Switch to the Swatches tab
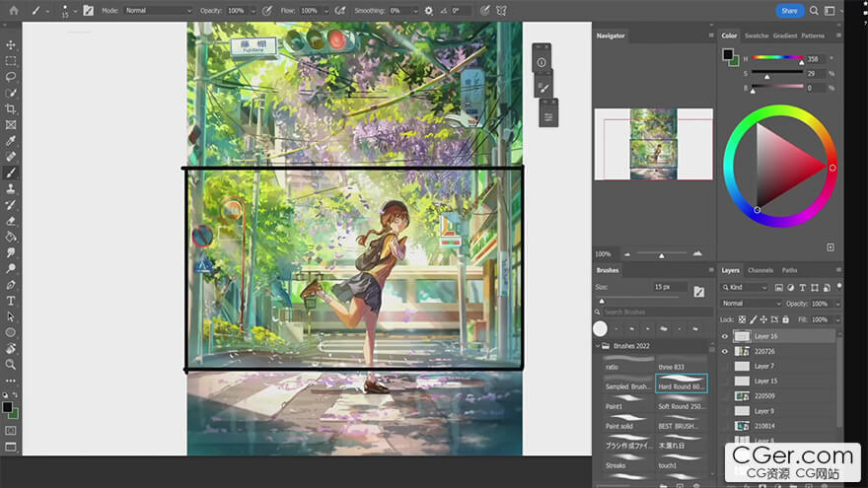Viewport: 868px width, 488px height. pos(757,35)
